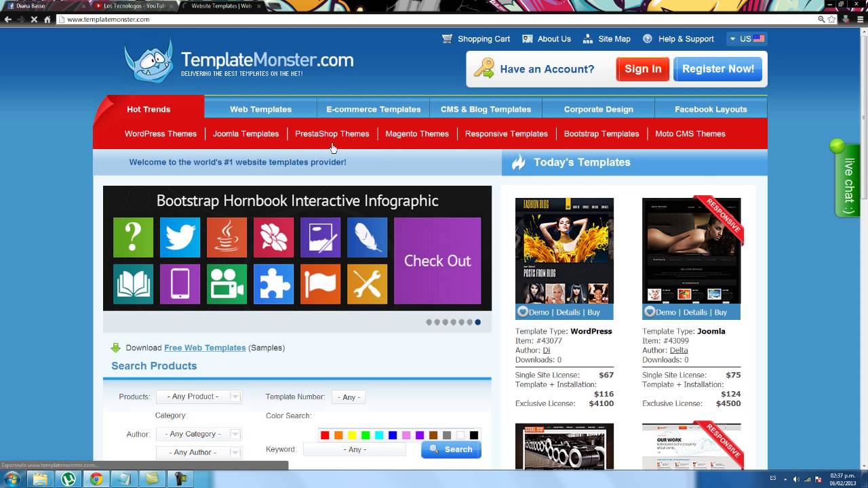Pick the black color search swatch
Screen dimensions: 868x488
pos(474,435)
